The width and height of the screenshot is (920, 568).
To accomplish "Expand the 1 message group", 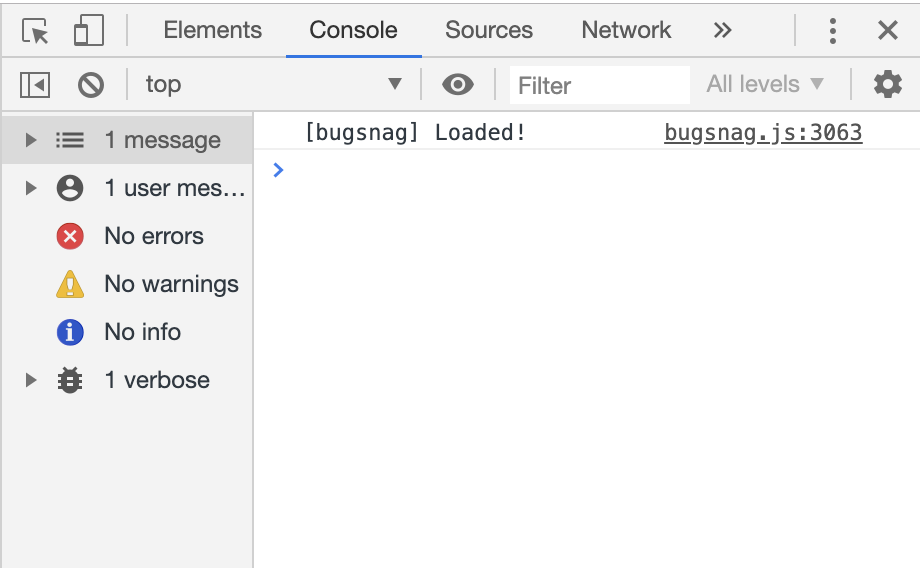I will 31,140.
